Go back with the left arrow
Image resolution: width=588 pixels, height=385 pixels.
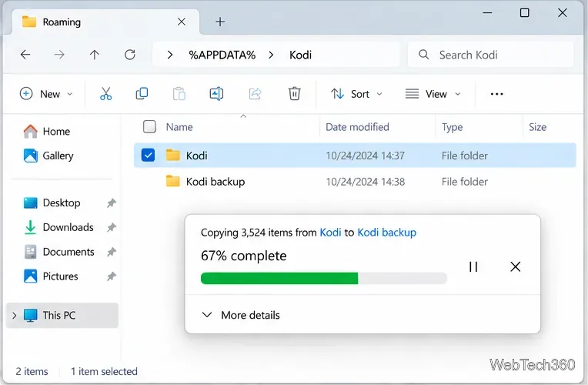[x=25, y=55]
